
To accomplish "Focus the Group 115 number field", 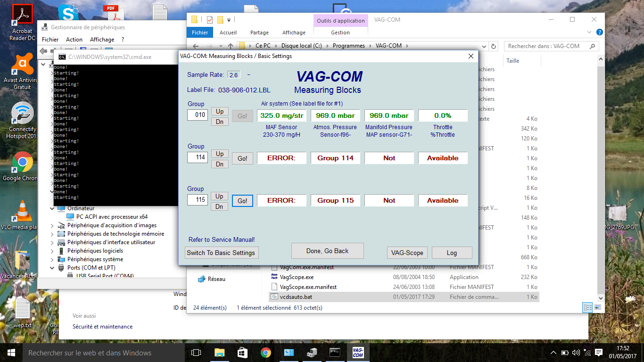I will pos(198,199).
